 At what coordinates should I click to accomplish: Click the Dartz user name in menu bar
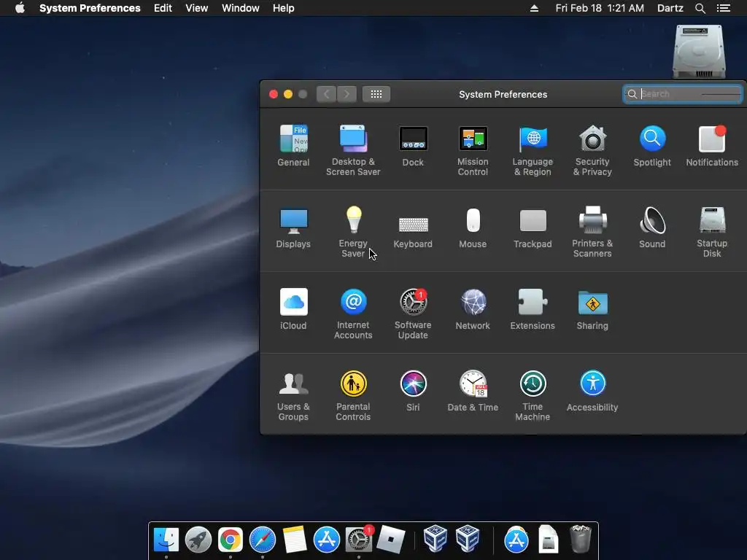670,8
